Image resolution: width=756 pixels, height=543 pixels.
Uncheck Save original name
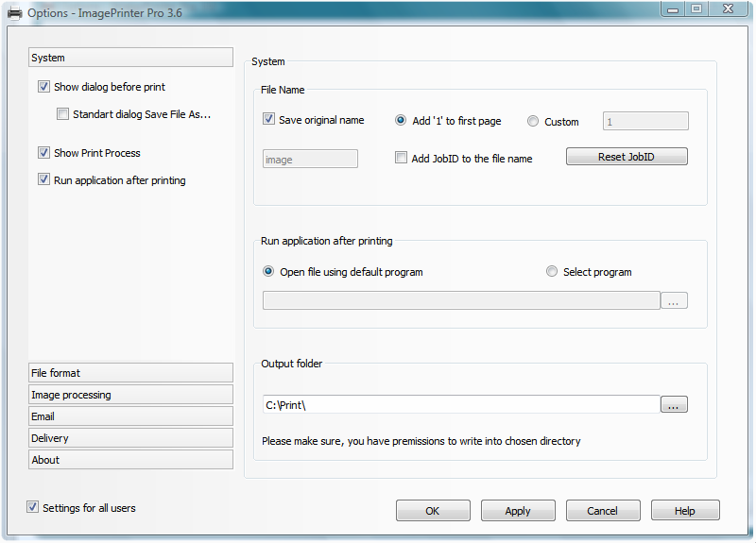(x=268, y=119)
